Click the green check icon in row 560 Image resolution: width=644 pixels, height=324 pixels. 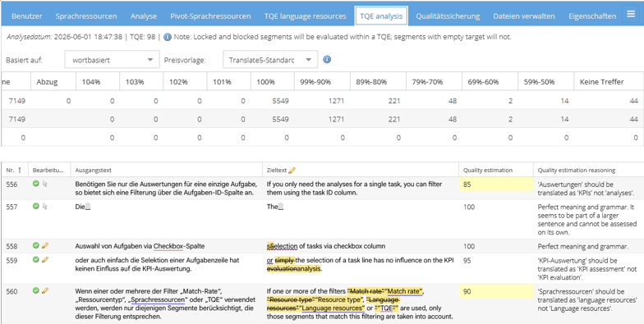(x=36, y=290)
